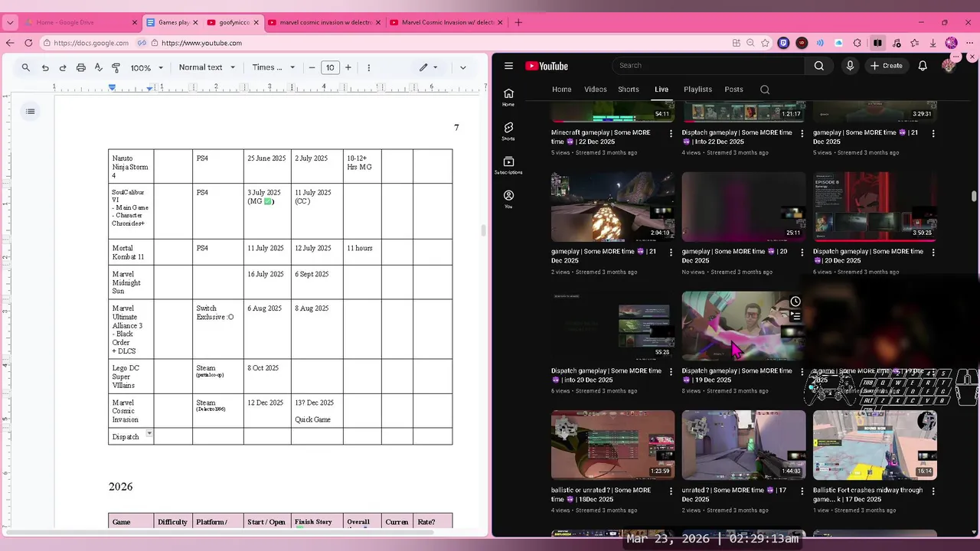This screenshot has height=551, width=980.
Task: Open options for ballistic or unrated video
Action: [x=671, y=491]
